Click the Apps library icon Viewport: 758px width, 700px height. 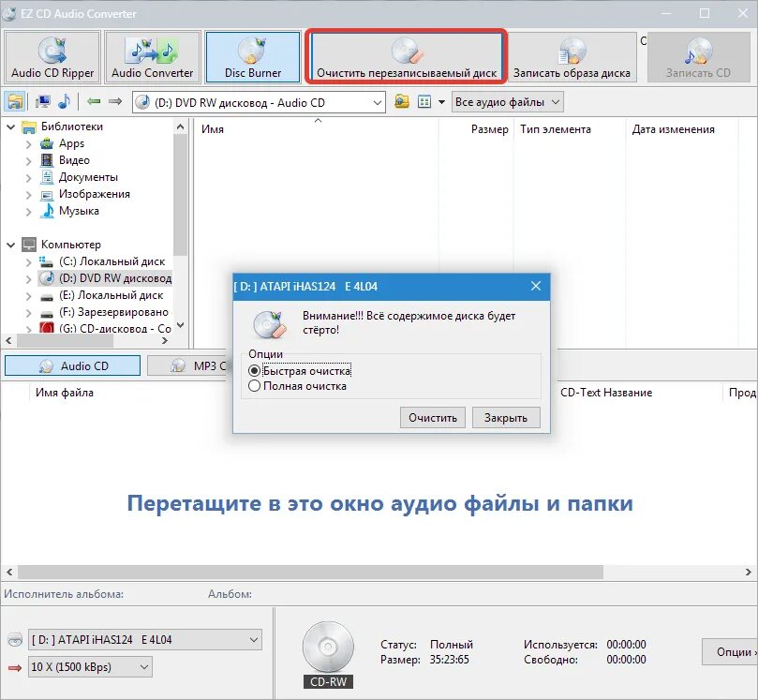point(47,143)
